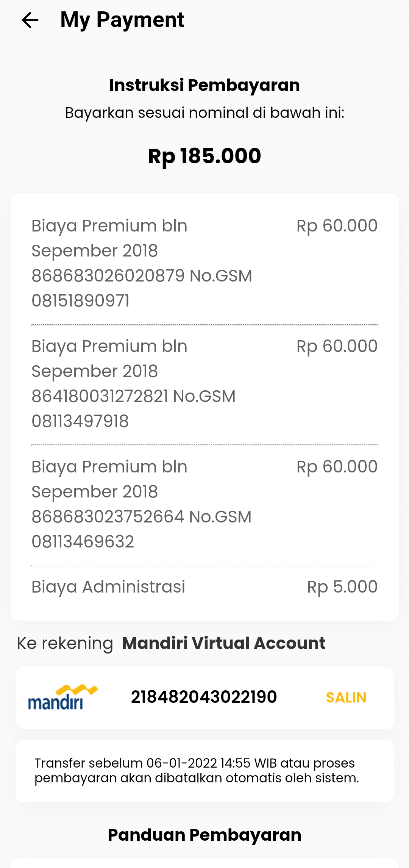Tap the Rp 60.000 price for GSM 08113497918
The image size is (409, 868).
[x=337, y=346]
